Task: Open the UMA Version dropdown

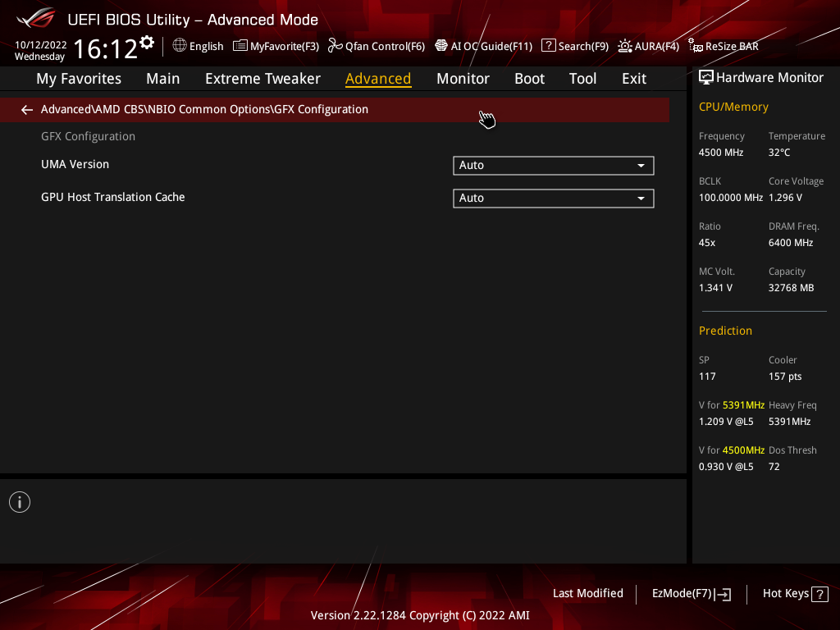Action: pos(554,166)
